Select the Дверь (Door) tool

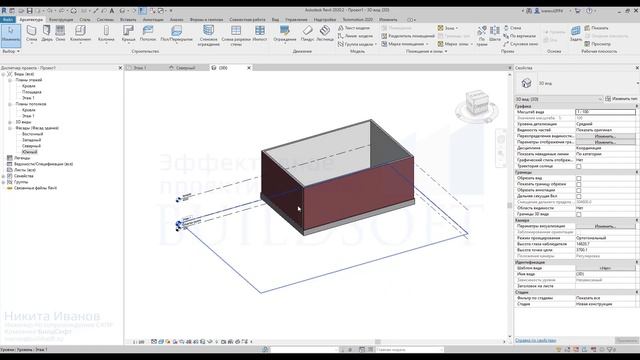tap(47, 33)
